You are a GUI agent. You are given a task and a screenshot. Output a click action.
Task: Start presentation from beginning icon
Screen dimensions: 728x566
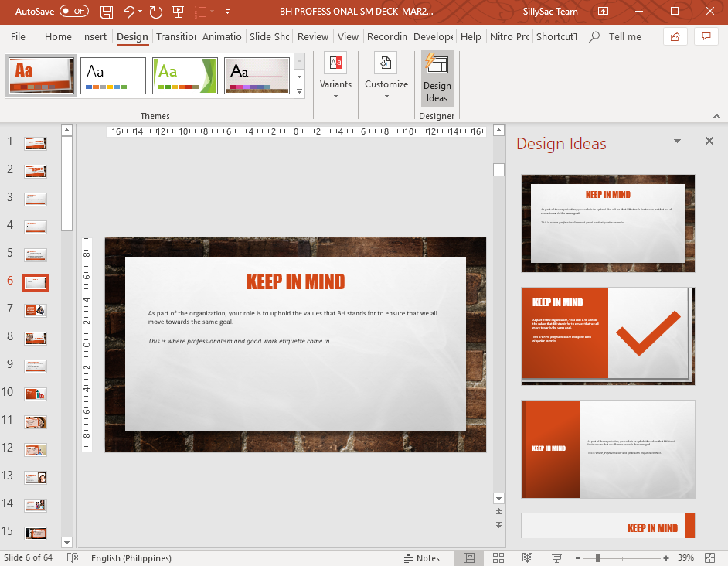(179, 12)
